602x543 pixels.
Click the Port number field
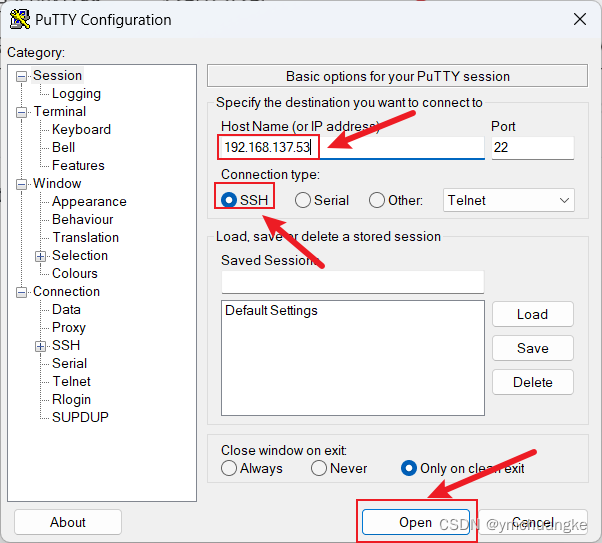coord(533,147)
